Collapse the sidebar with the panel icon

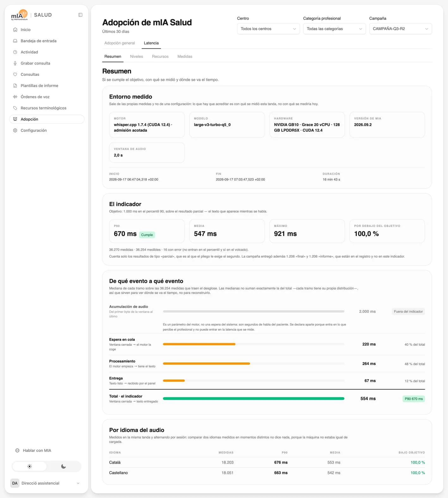(80, 15)
